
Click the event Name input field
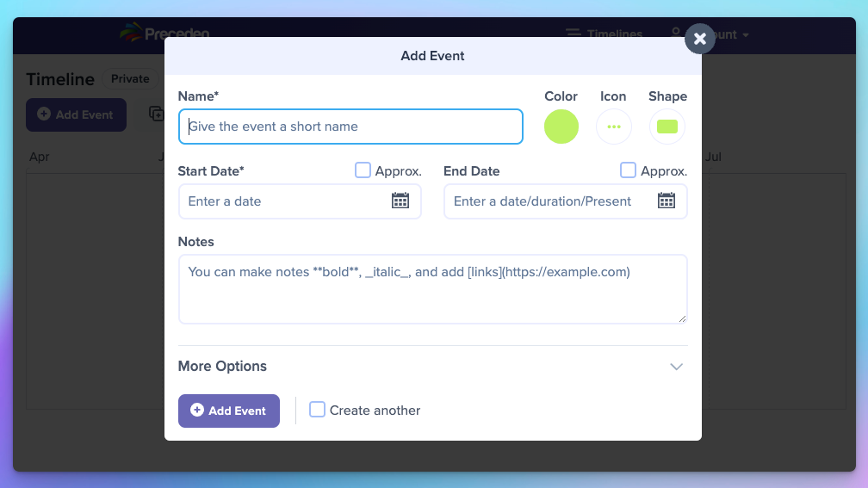[350, 127]
